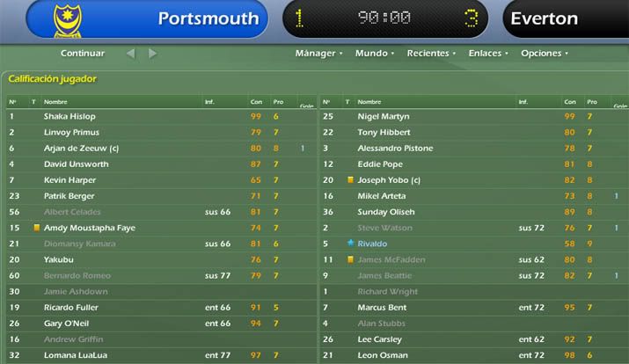Open the Mánager dropdown menu

(x=319, y=54)
